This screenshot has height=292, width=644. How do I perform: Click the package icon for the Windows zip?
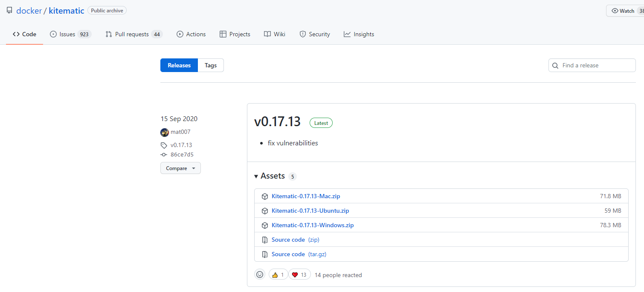(x=264, y=226)
